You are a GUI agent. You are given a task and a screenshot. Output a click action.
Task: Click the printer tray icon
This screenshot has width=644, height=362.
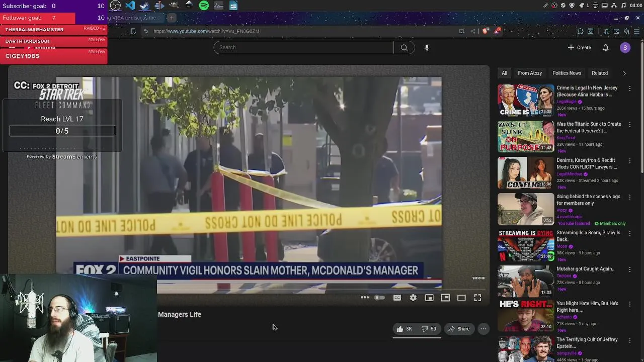(x=595, y=6)
